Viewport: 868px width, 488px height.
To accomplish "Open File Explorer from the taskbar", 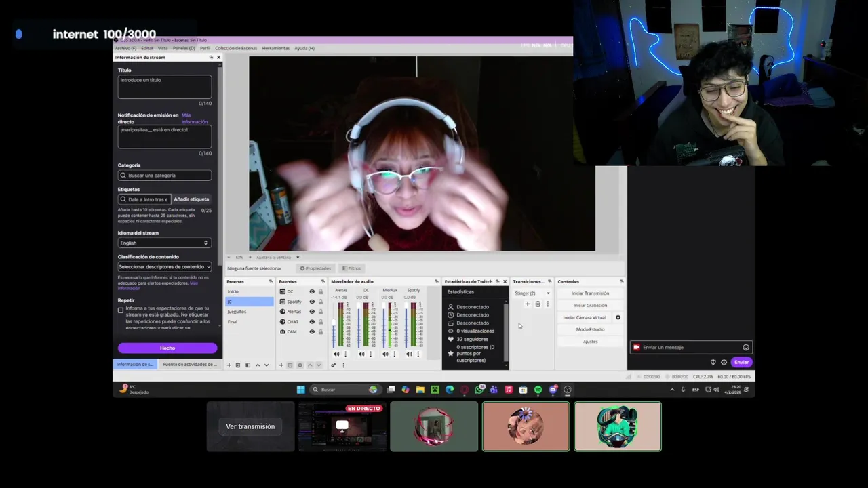I will pos(420,390).
